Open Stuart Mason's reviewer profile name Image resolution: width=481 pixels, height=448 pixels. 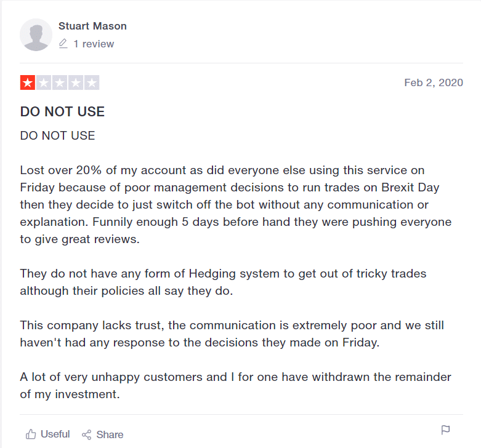coord(92,26)
